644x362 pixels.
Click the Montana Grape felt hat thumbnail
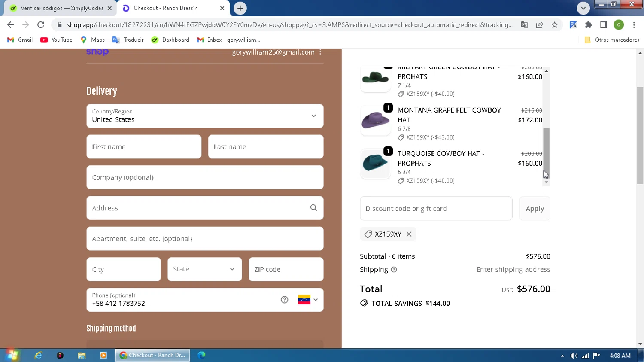[x=375, y=121]
